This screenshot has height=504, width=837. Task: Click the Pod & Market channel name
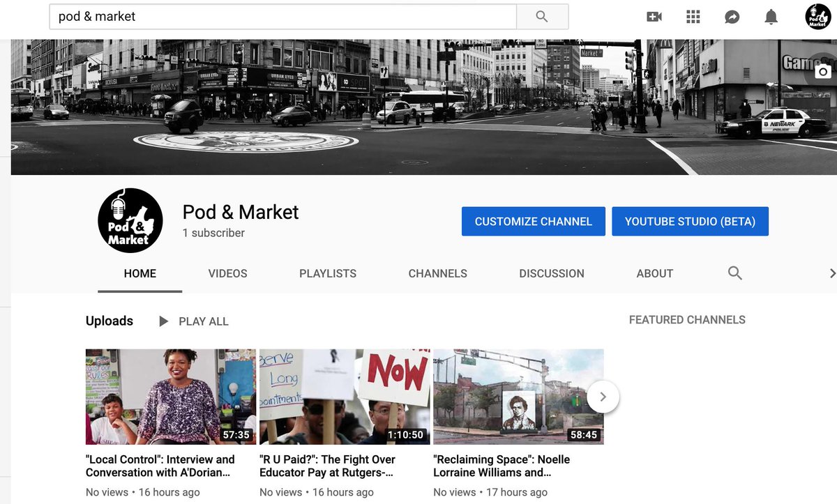pos(241,212)
